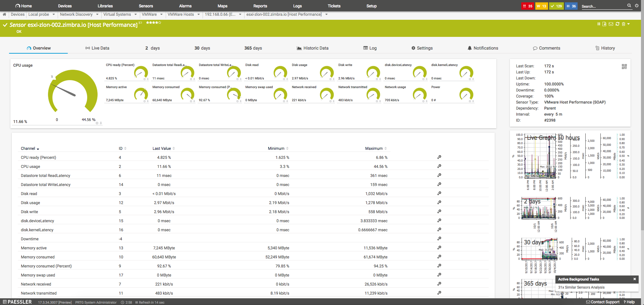
Task: Focus the Search input field
Action: 603,6
